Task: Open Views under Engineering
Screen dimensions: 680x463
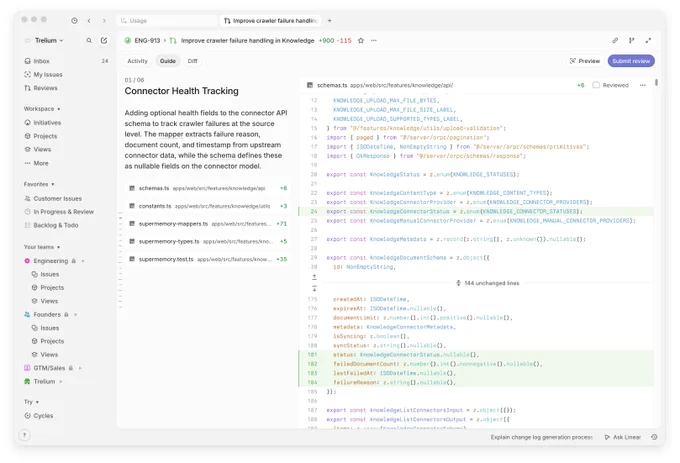Action: 69,301
